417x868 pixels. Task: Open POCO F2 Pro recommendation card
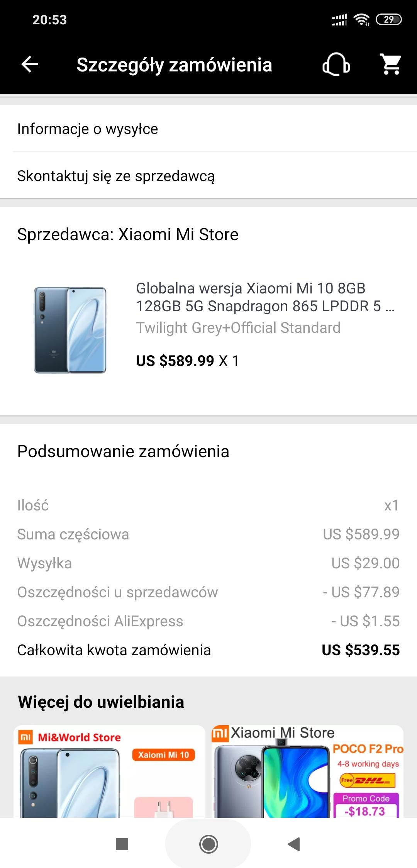click(308, 772)
